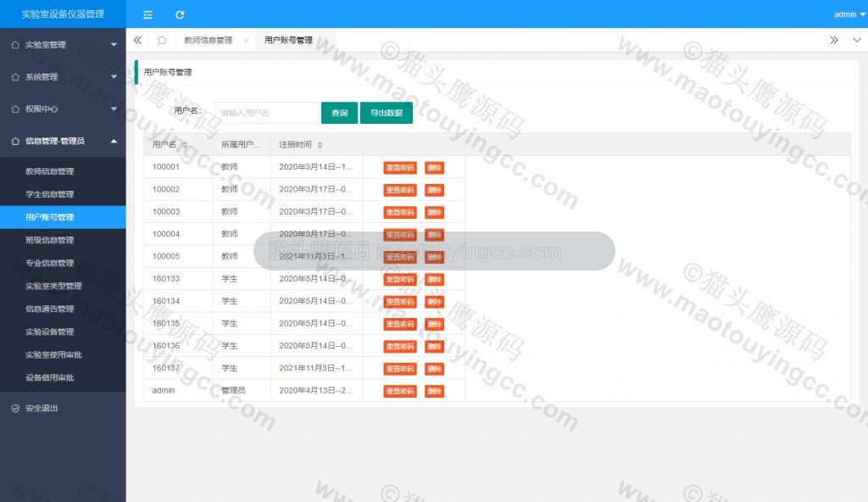
Task: Open 信息通告管理 in sidebar
Action: click(x=63, y=309)
